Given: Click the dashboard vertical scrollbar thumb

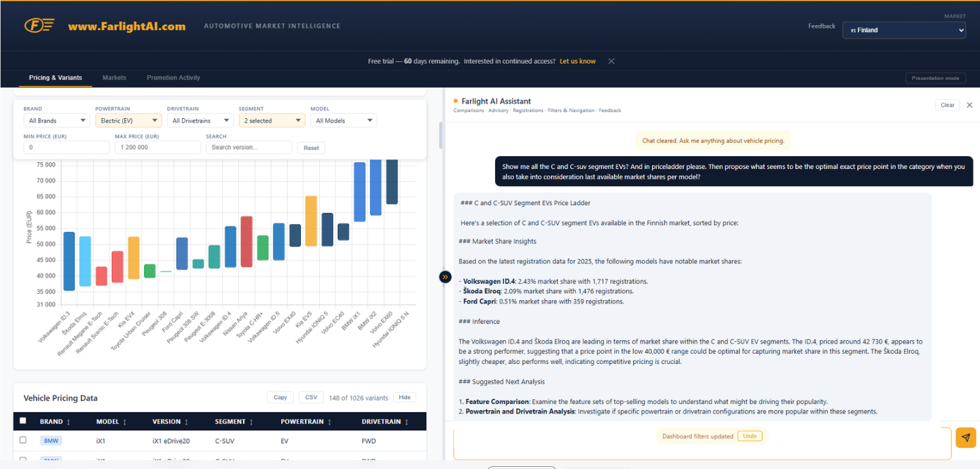Looking at the screenshot, I should pyautogui.click(x=440, y=135).
